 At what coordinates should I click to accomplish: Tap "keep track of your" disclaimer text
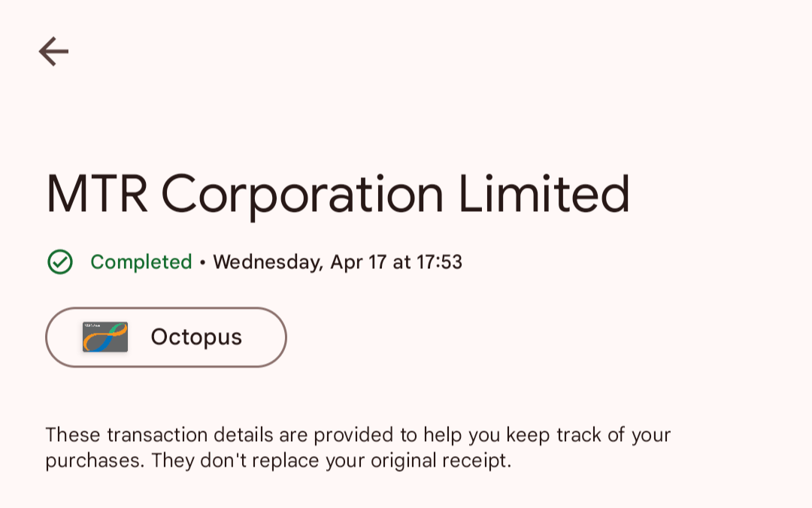pyautogui.click(x=588, y=436)
